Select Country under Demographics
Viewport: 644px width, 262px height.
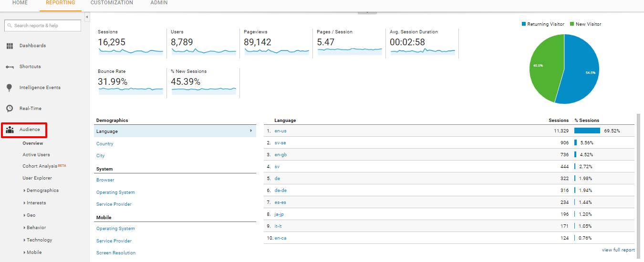point(105,144)
